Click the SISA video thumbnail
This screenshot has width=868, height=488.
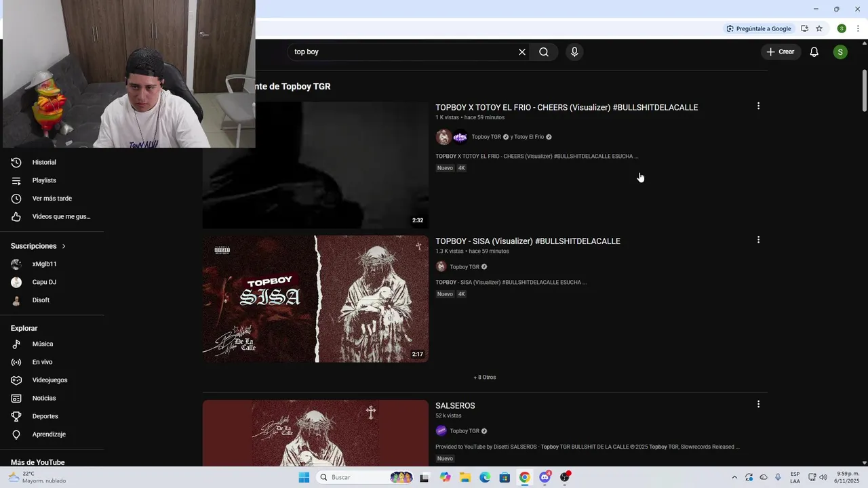click(315, 299)
